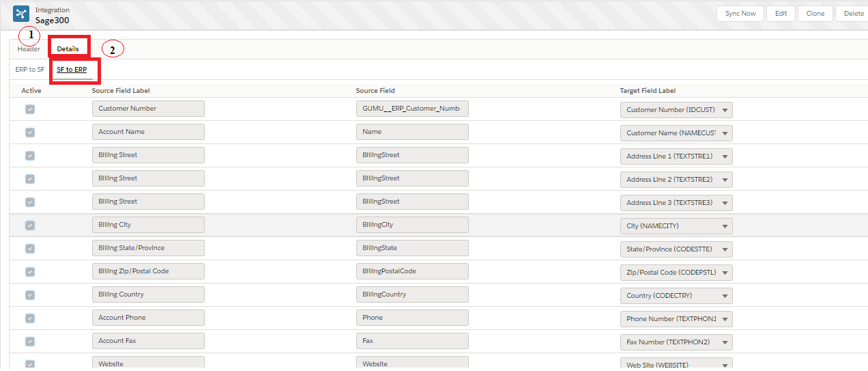Click Billing Zip/Postal Code label field
This screenshot has height=371, width=868.
tap(148, 271)
